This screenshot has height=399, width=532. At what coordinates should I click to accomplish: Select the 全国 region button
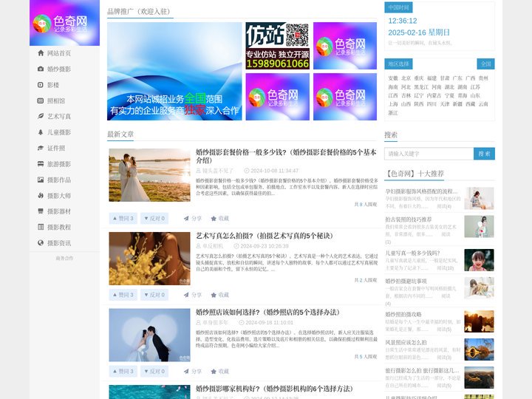[x=486, y=64]
